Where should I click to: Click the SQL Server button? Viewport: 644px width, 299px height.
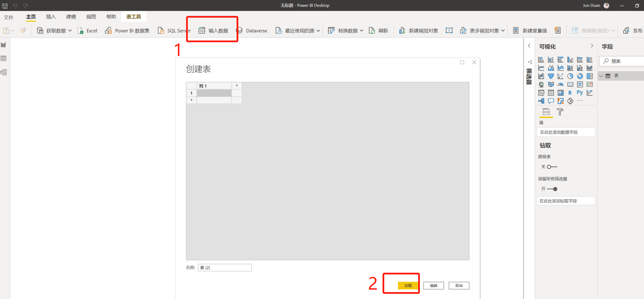(x=174, y=30)
